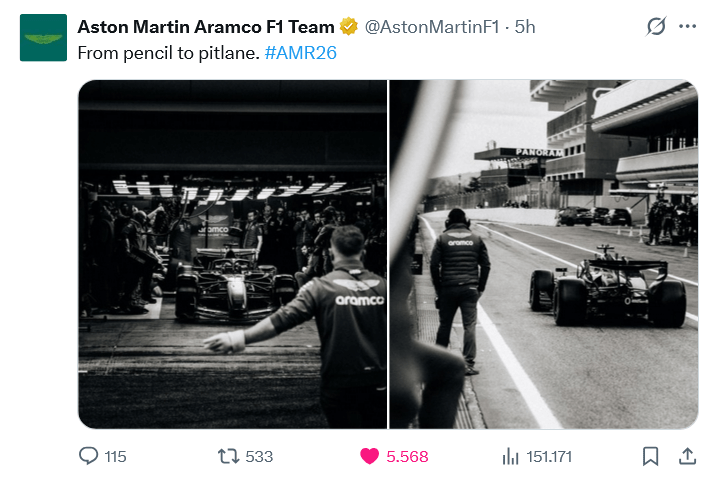Click the reply speech bubble icon
Viewport: 718px width, 482px height.
[88, 456]
